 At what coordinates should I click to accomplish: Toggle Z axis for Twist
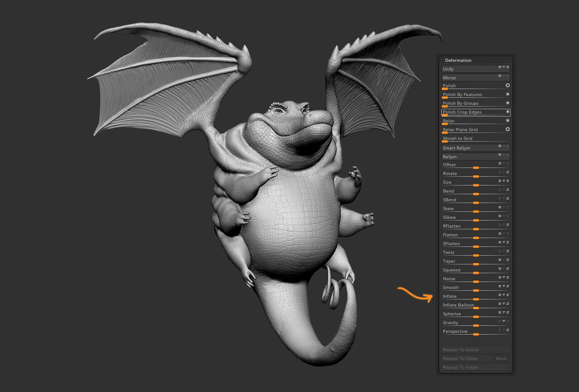[508, 251]
